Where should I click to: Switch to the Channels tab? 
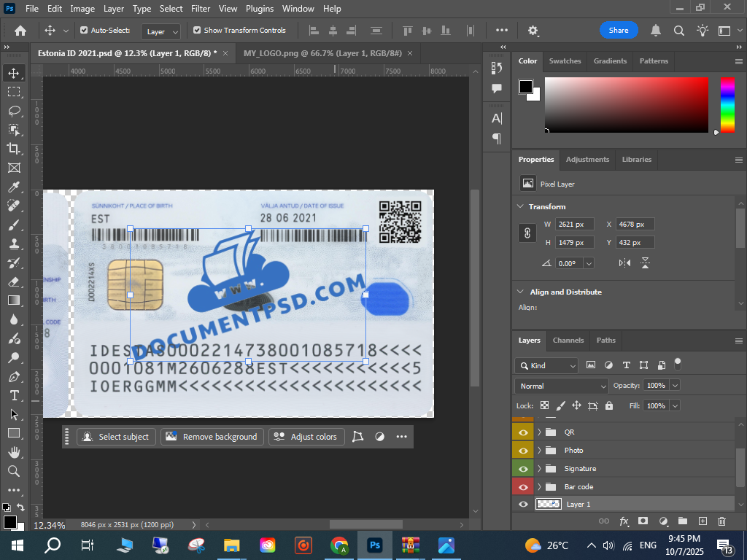pos(568,341)
